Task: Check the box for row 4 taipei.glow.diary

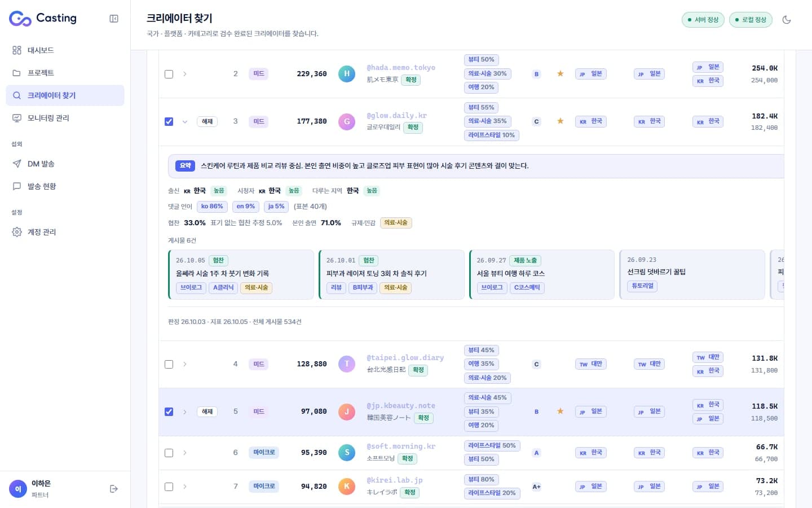Action: tap(169, 364)
